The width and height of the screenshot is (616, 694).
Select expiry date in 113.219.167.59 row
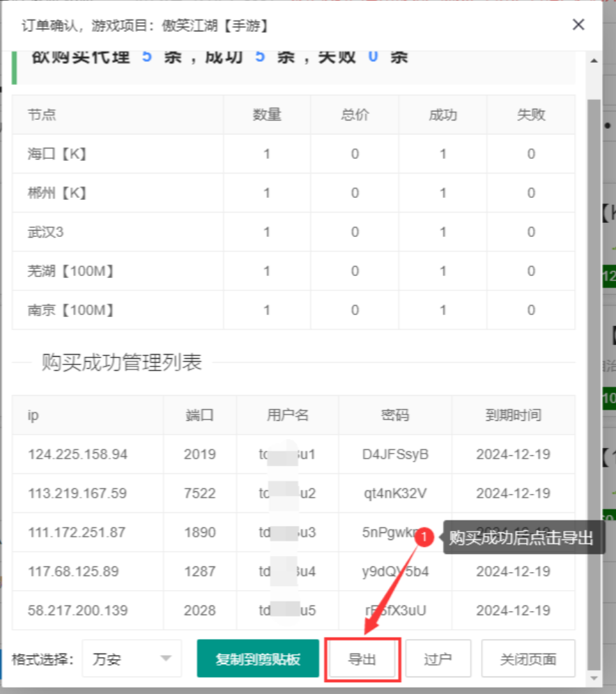514,493
